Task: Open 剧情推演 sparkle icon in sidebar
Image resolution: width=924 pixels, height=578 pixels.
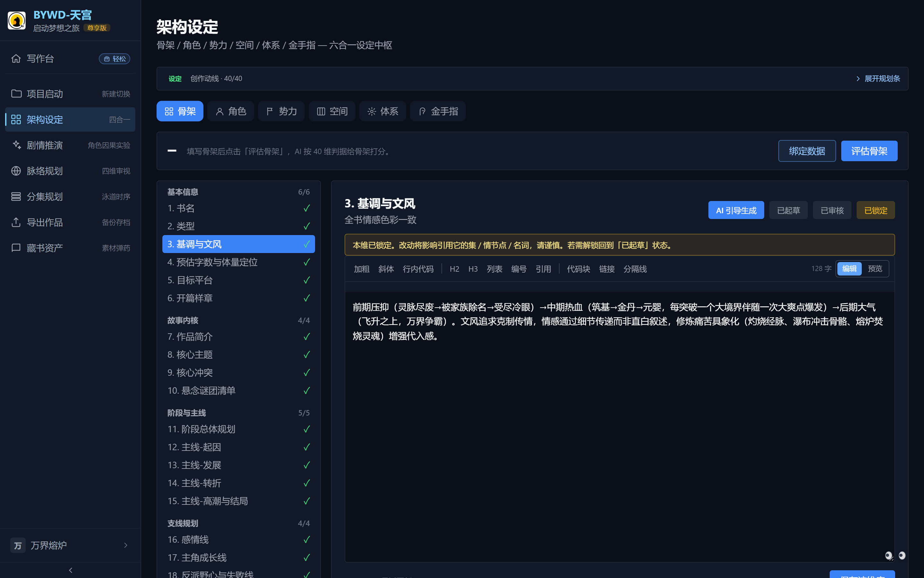Action: [x=16, y=145]
